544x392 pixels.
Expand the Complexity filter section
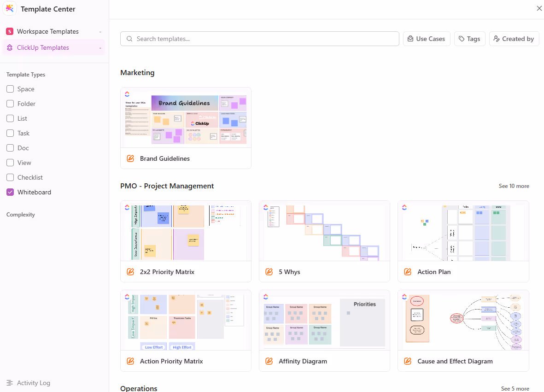(x=21, y=214)
